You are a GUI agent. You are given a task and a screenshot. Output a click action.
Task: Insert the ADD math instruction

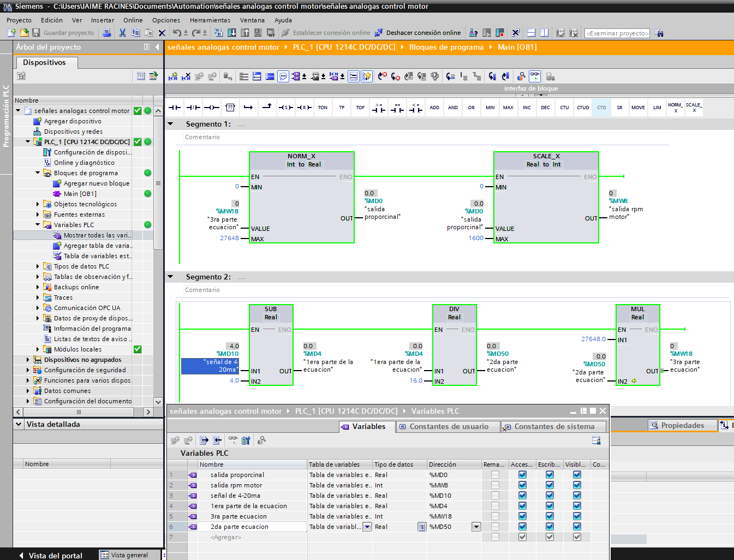[x=434, y=108]
